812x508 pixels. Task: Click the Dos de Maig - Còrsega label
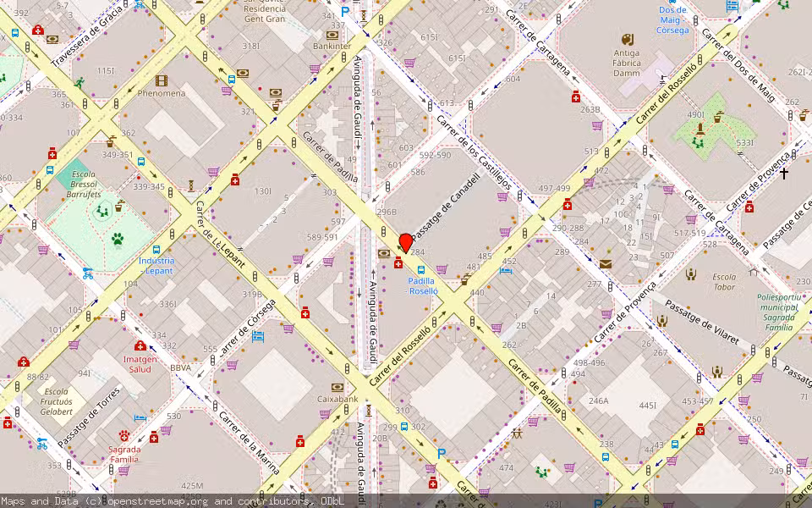(x=672, y=20)
